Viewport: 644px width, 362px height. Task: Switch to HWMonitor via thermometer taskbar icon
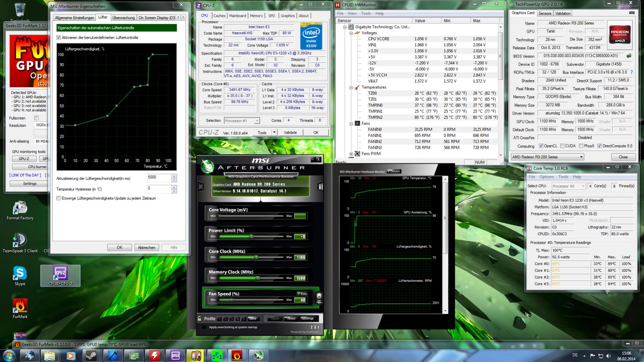point(196,355)
